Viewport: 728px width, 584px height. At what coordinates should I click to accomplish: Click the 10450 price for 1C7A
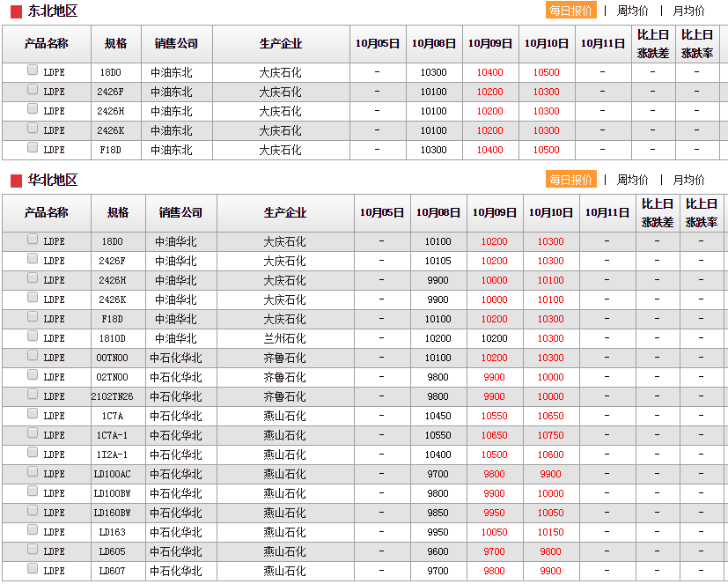[438, 416]
